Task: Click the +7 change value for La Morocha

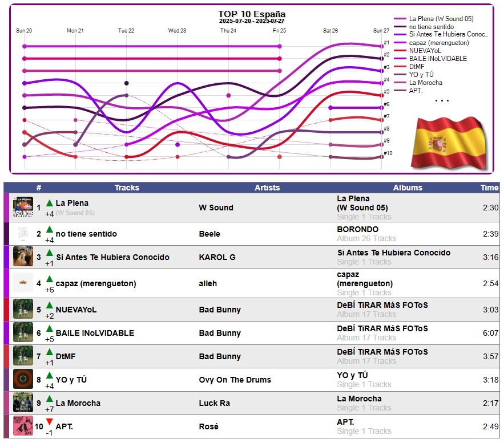Action: [49, 409]
